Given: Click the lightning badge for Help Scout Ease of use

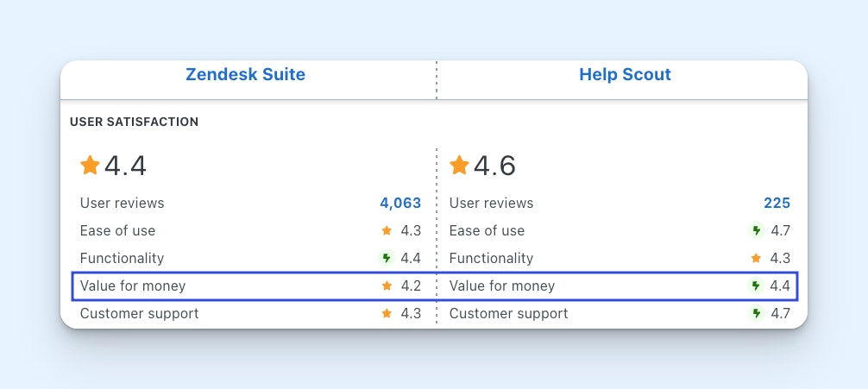Looking at the screenshot, I should (x=756, y=230).
